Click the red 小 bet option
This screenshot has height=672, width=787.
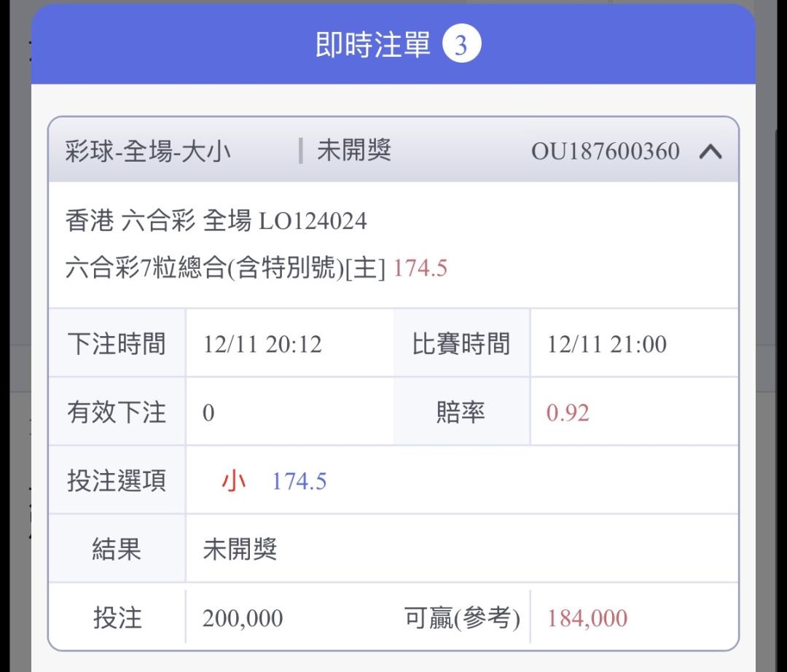click(234, 481)
